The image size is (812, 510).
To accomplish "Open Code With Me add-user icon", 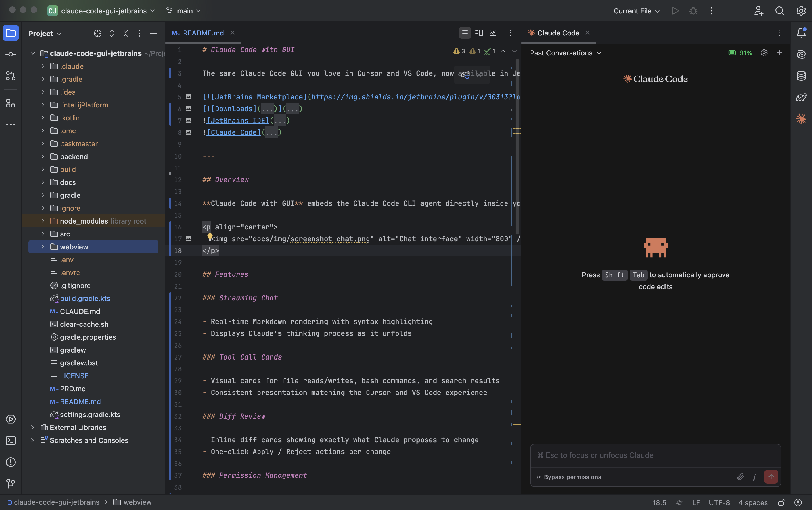I will click(759, 11).
